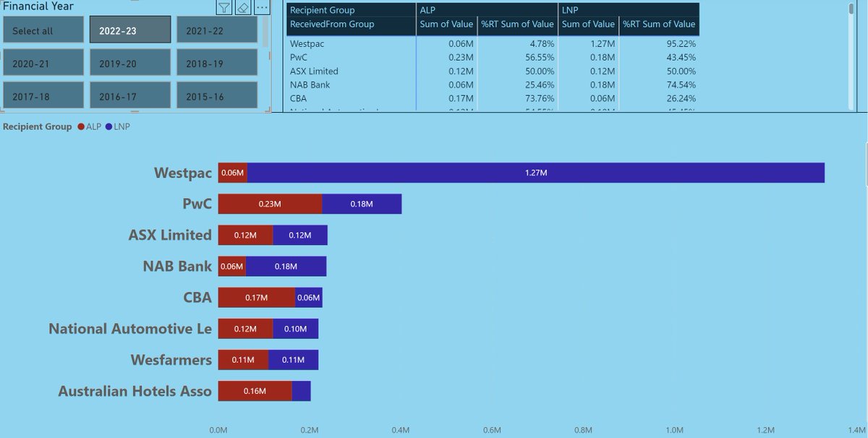
Task: Click CBA's ALP 0.17M bar segment
Action: click(x=256, y=297)
